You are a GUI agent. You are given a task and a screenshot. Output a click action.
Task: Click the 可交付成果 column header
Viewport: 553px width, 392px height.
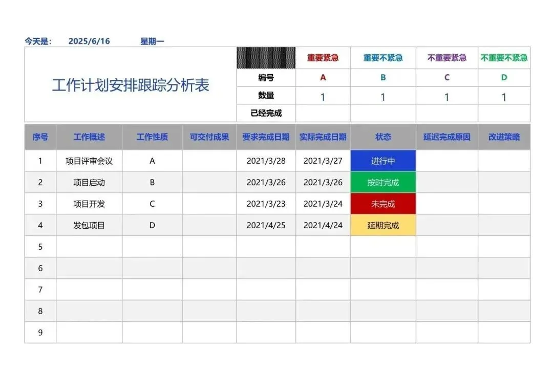point(209,137)
